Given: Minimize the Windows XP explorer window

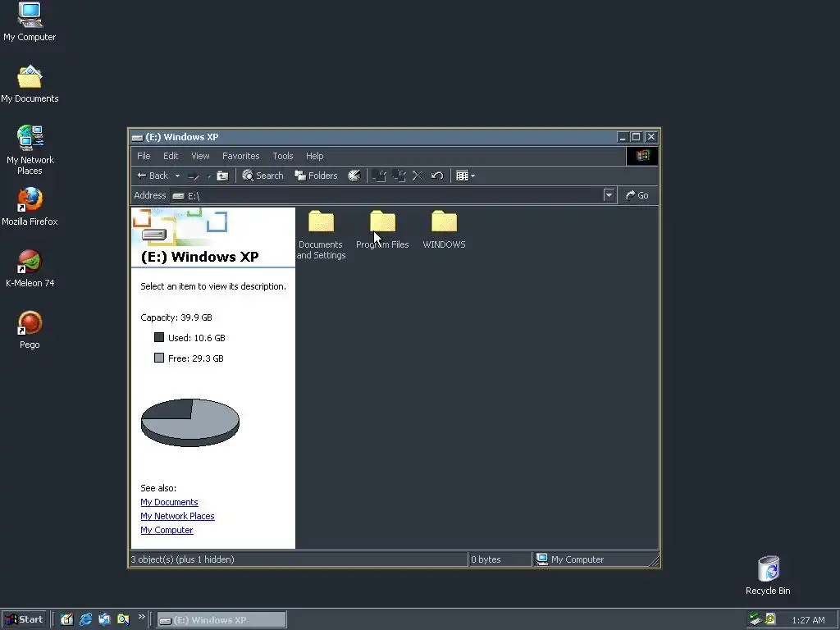Looking at the screenshot, I should pyautogui.click(x=622, y=137).
